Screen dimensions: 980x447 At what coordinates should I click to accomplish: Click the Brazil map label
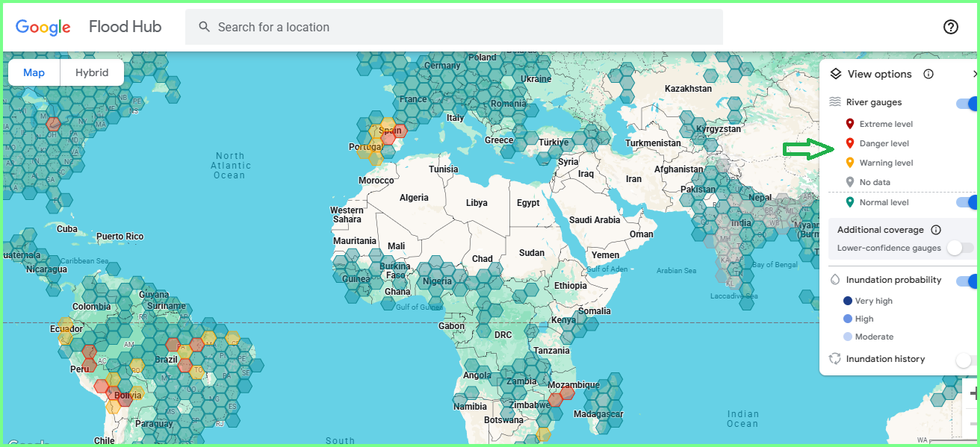tap(166, 360)
